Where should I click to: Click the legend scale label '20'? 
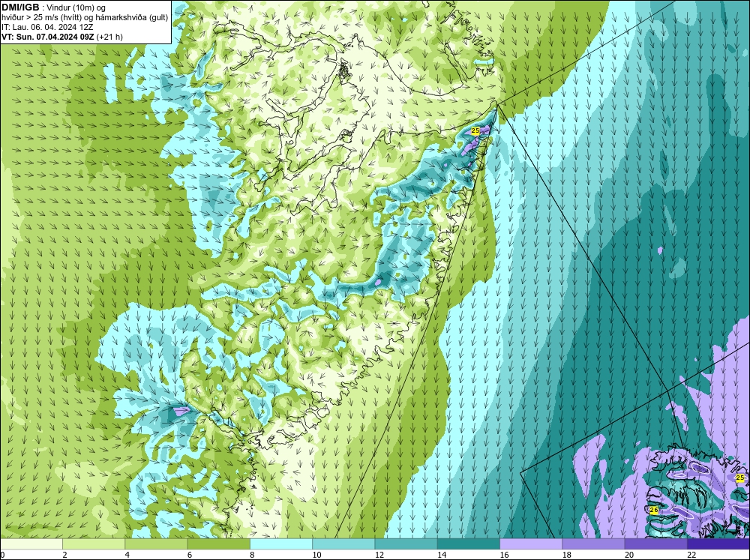click(x=629, y=555)
